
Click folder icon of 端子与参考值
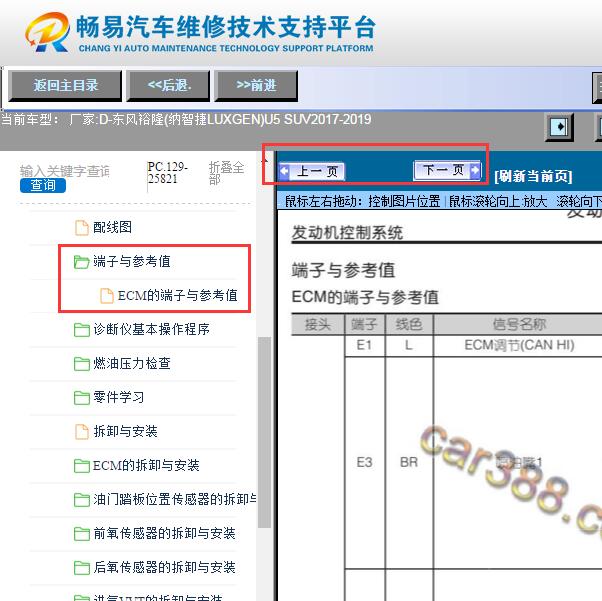click(x=81, y=262)
